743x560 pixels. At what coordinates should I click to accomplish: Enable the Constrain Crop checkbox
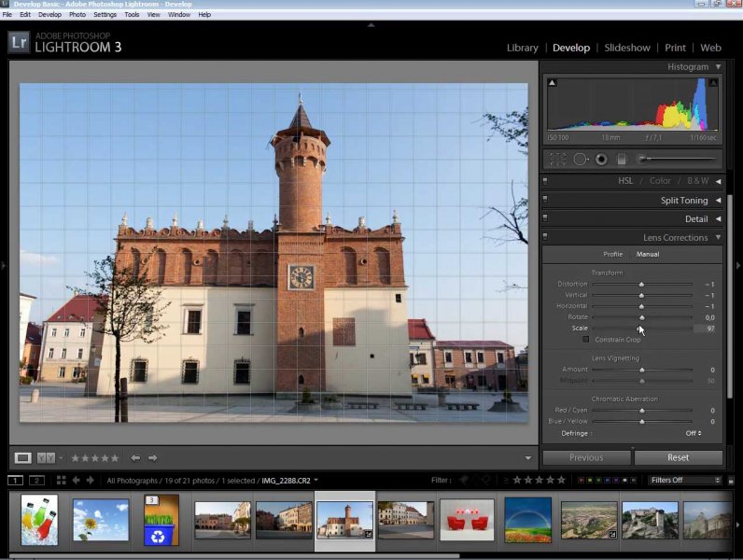pyautogui.click(x=586, y=340)
